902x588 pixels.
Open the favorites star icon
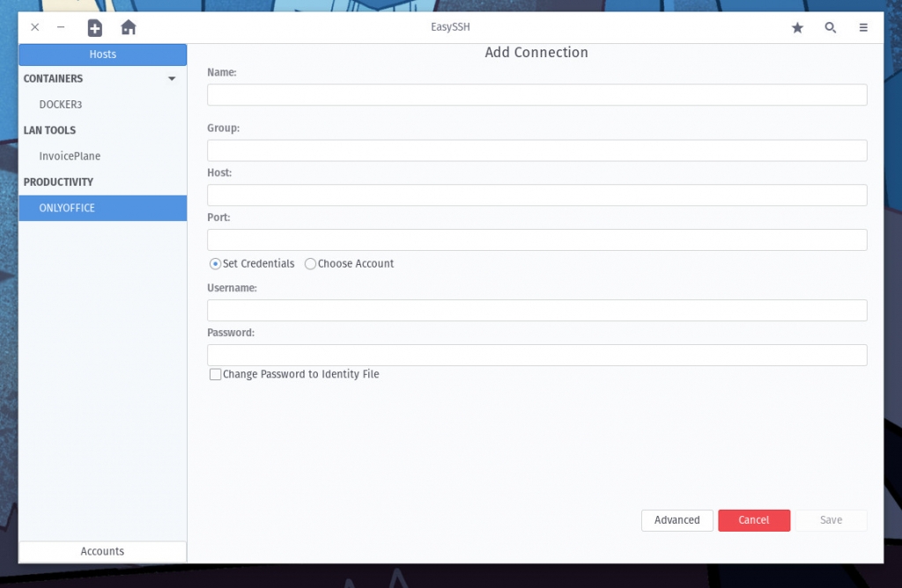click(x=797, y=27)
